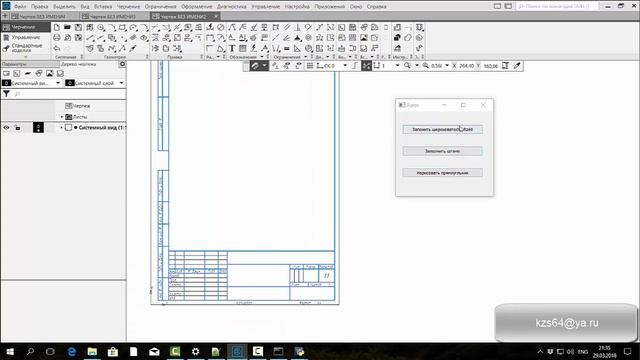Screen dimensions: 640x360
Task: Select the Rectangle tool in Geometry panel
Action: [x=122, y=28]
